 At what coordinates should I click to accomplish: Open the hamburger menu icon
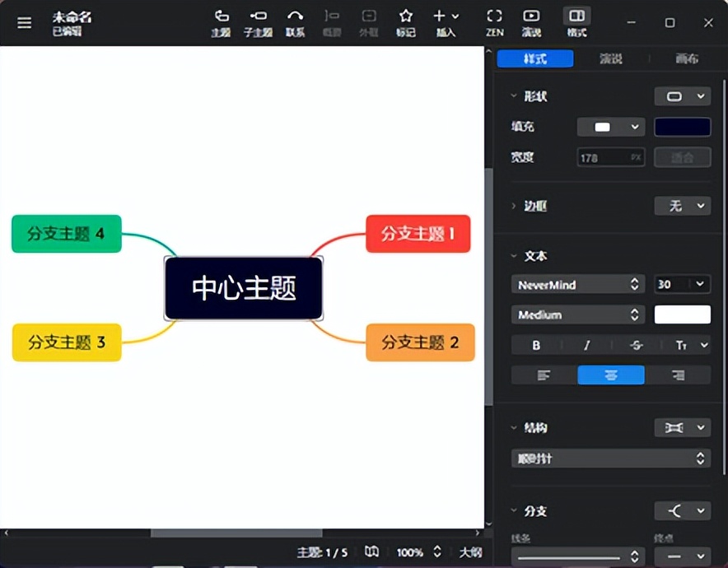pos(24,22)
